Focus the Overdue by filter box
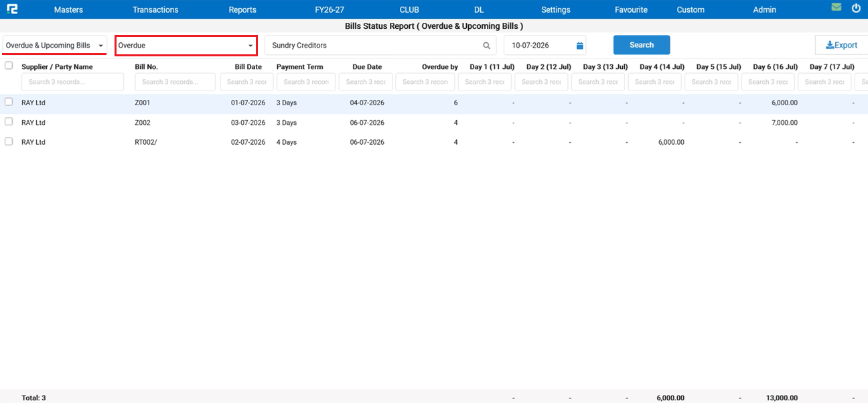This screenshot has width=868, height=403. (425, 82)
